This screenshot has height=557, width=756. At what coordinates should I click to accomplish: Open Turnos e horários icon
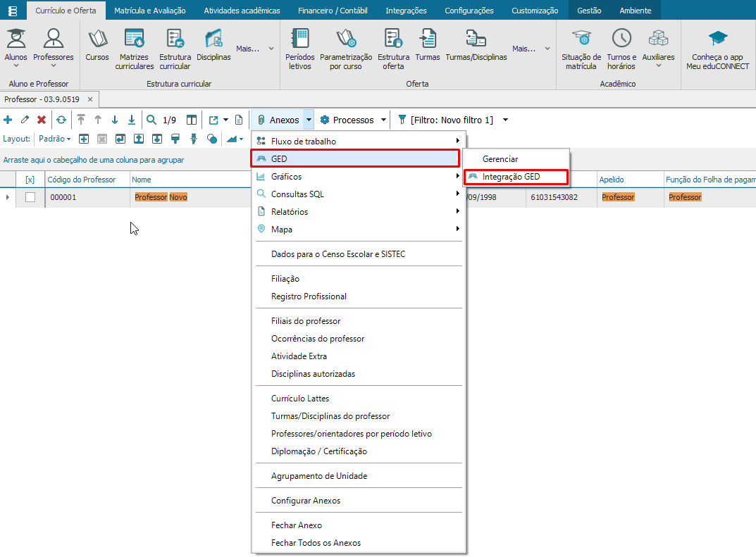click(x=621, y=49)
